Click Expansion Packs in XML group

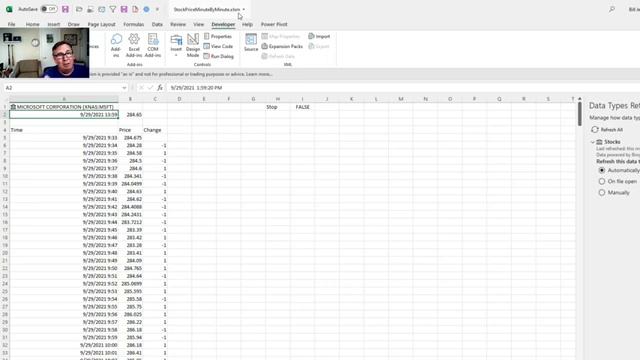point(282,46)
